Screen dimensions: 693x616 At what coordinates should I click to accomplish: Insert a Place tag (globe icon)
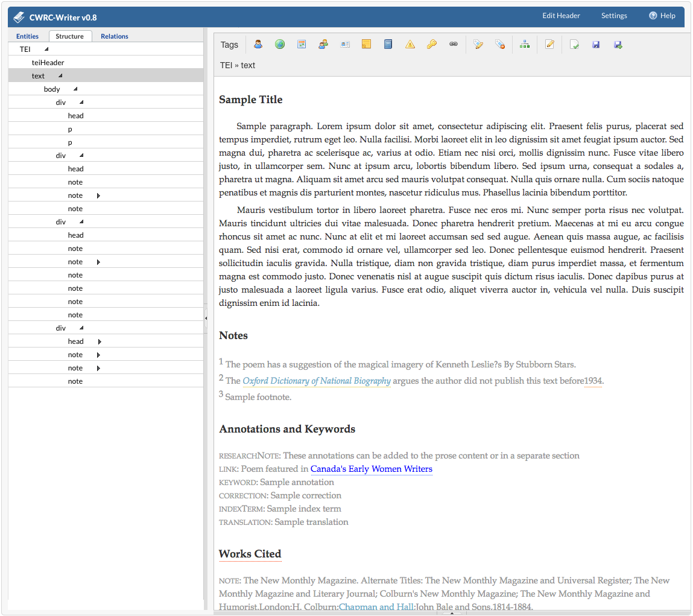280,44
